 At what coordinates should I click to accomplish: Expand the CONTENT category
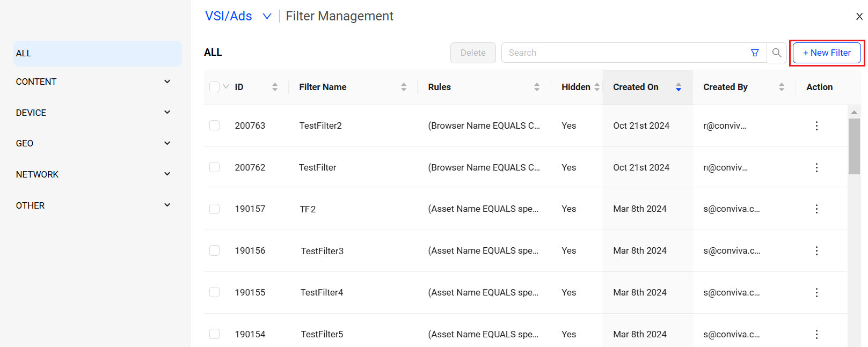pos(167,82)
